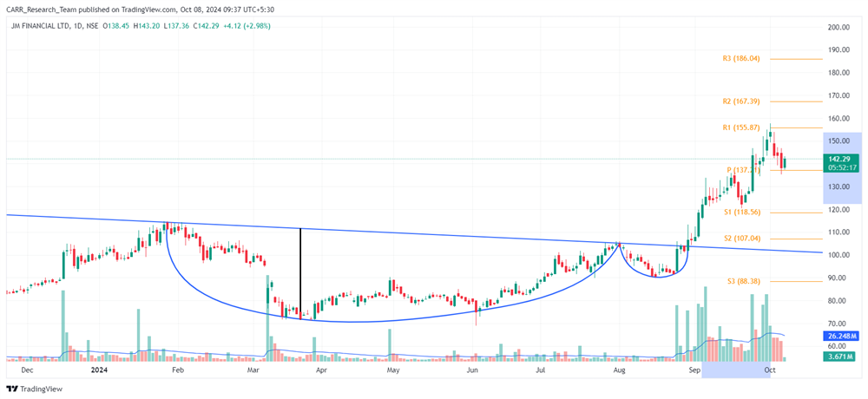
Task: Click the JM FINANCIAL LTD symbol title
Action: pos(40,26)
